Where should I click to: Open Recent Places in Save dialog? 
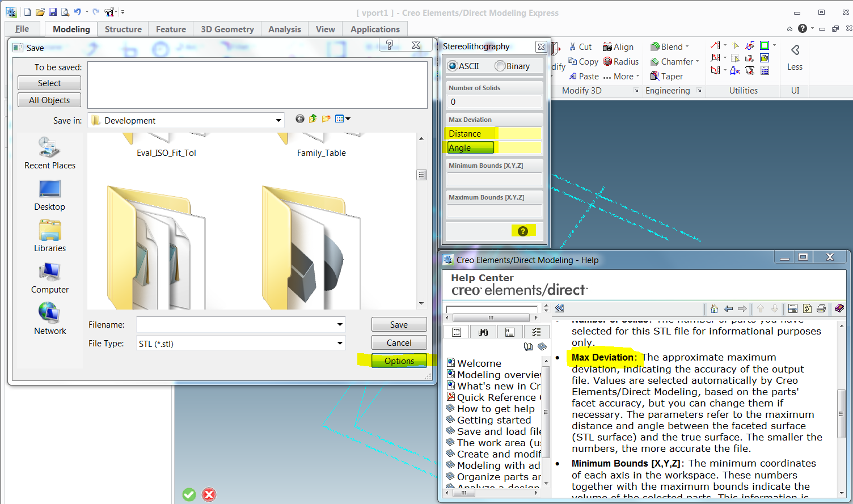point(50,153)
